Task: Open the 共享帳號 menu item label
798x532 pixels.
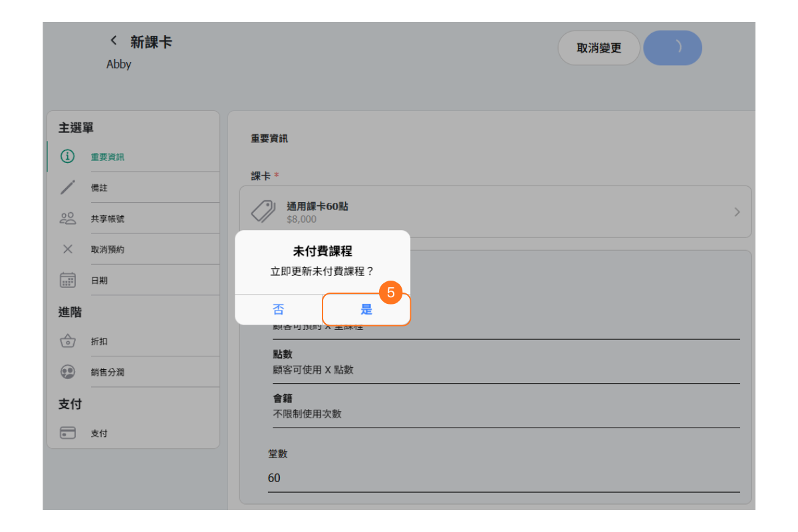Action: (108, 219)
